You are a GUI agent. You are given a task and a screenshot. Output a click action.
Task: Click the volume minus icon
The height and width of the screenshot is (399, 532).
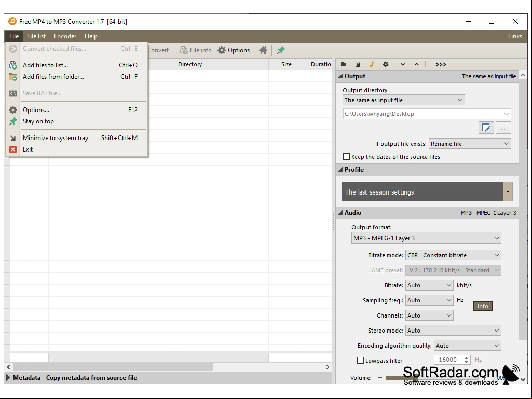pos(379,378)
